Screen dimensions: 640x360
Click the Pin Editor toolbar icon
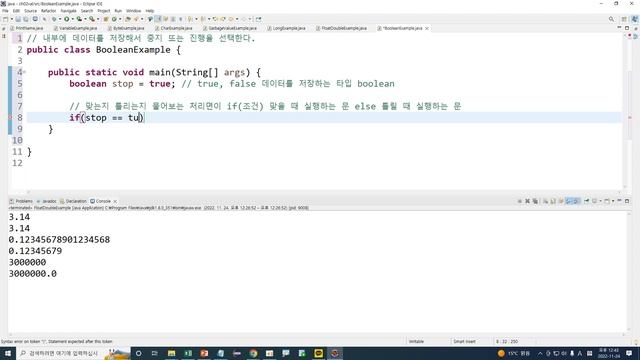pos(258,19)
